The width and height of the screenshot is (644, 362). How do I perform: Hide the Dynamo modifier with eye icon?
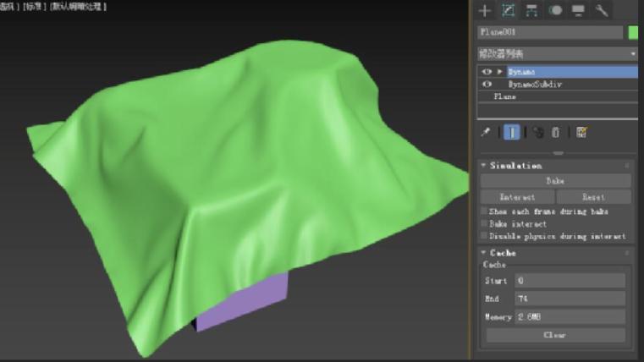pyautogui.click(x=487, y=72)
